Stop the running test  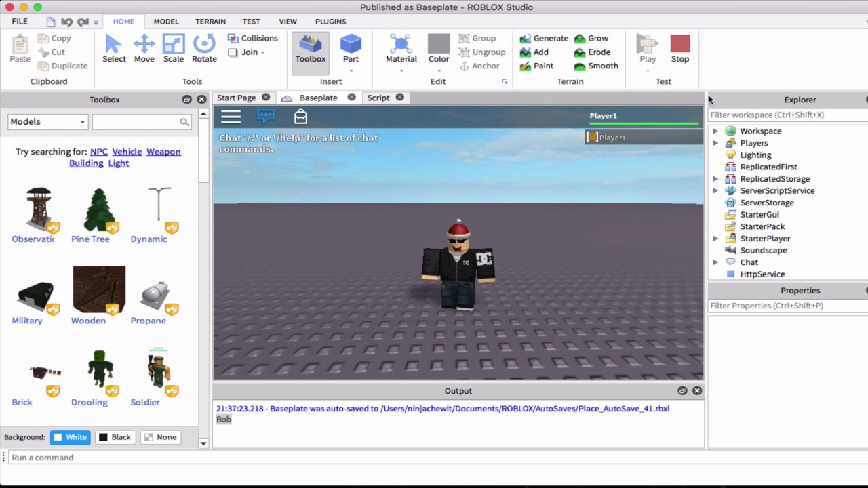coord(680,49)
